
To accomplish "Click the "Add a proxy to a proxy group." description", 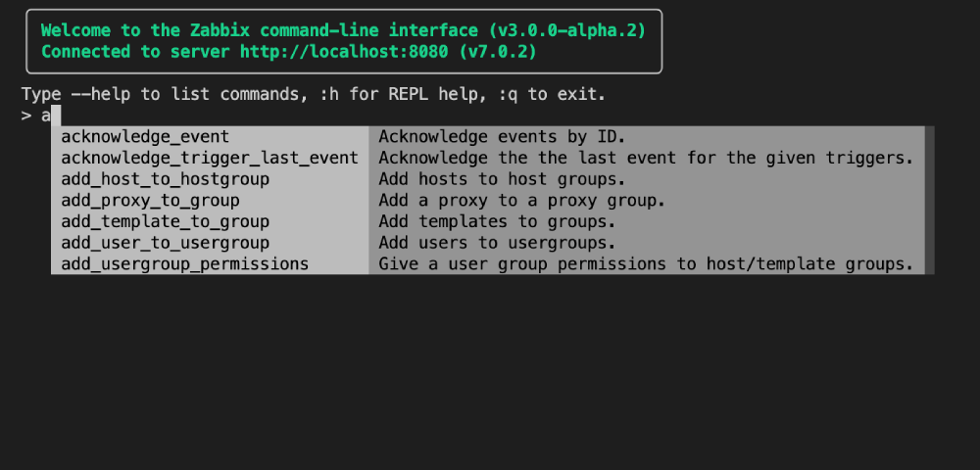I will coord(521,201).
